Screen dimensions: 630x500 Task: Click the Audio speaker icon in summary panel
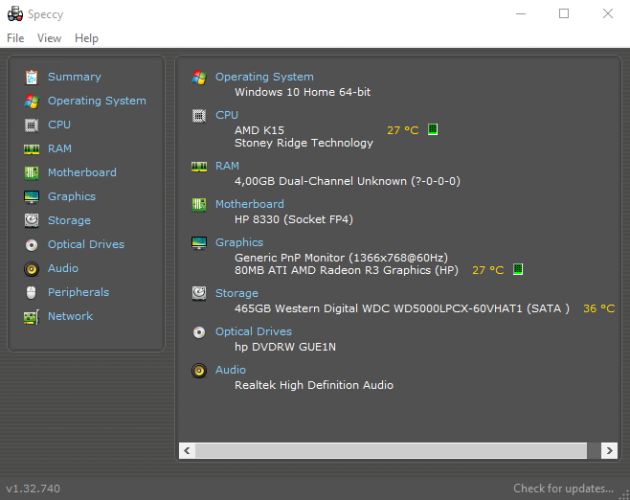(x=199, y=370)
